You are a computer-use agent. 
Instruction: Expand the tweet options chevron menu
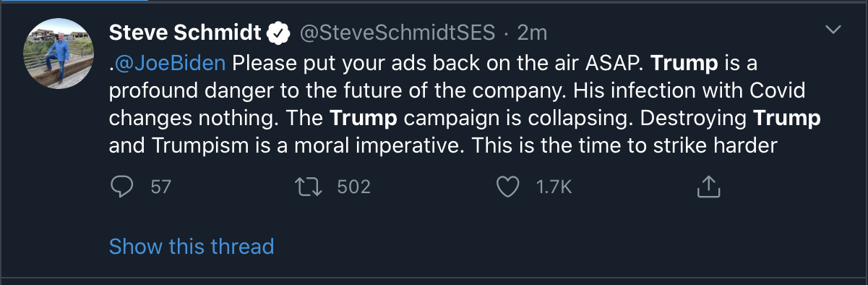pos(833,30)
